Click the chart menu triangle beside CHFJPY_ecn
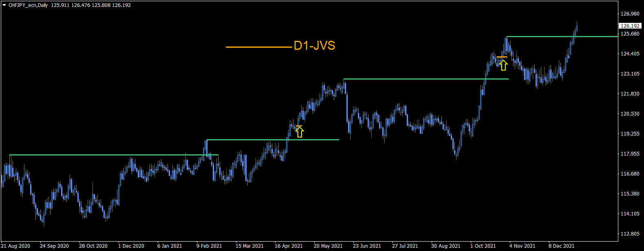Viewport: 644px width, 251px height. (x=4, y=5)
